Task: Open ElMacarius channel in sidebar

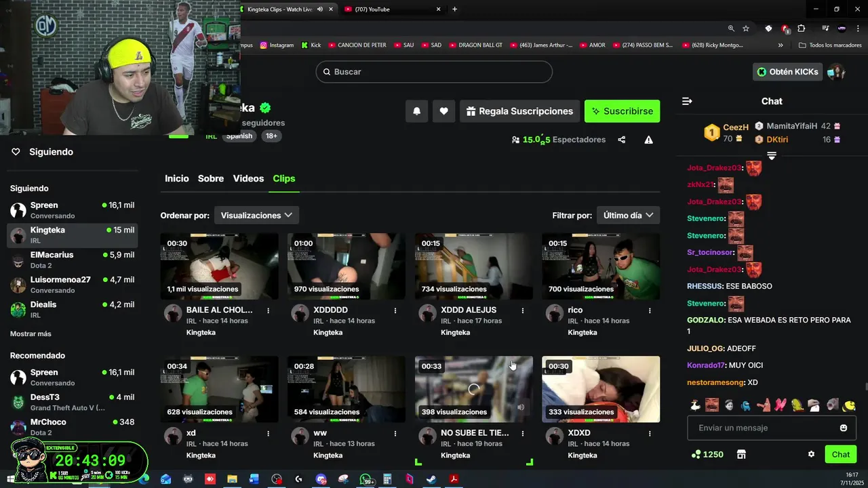Action: coord(72,260)
